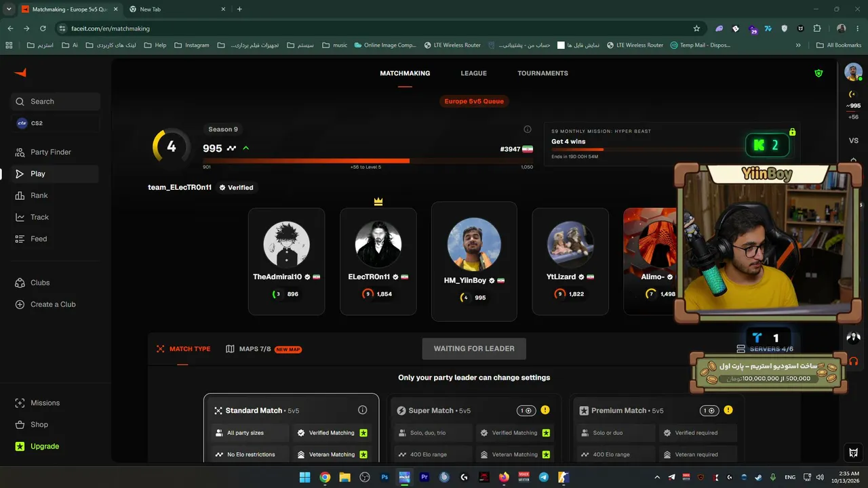Switch to the New Tab browser tab
Viewport: 868px width, 488px height.
[178, 9]
